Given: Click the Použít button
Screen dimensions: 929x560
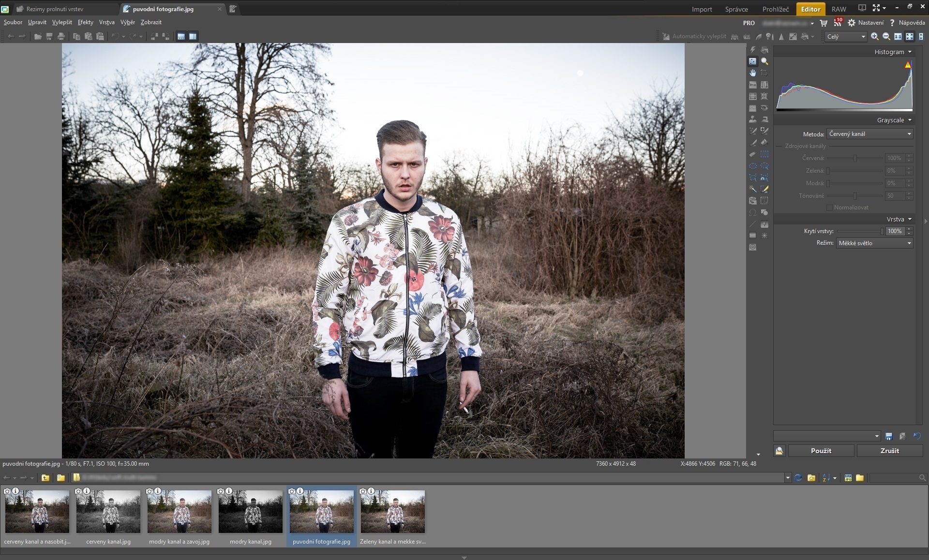Looking at the screenshot, I should click(x=821, y=451).
